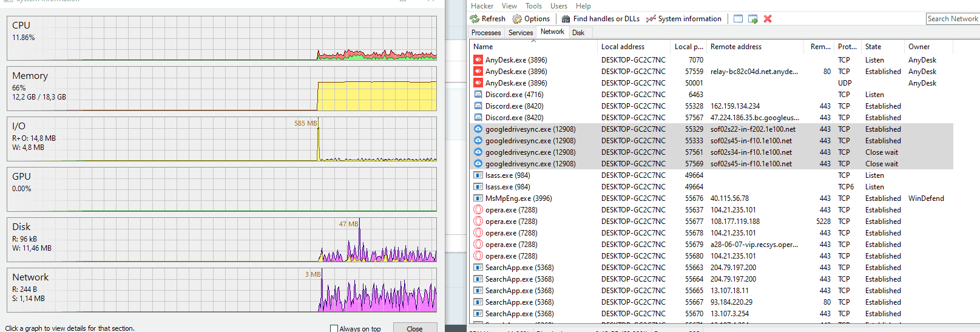Click remote address 13.107.18.11

click(x=729, y=291)
